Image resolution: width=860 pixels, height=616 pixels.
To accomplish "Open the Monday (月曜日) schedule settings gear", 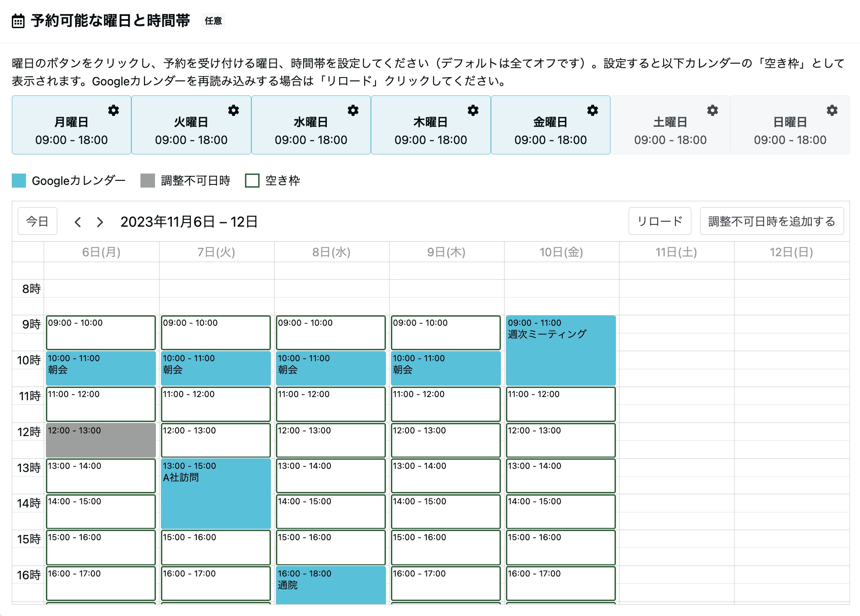I will (114, 110).
